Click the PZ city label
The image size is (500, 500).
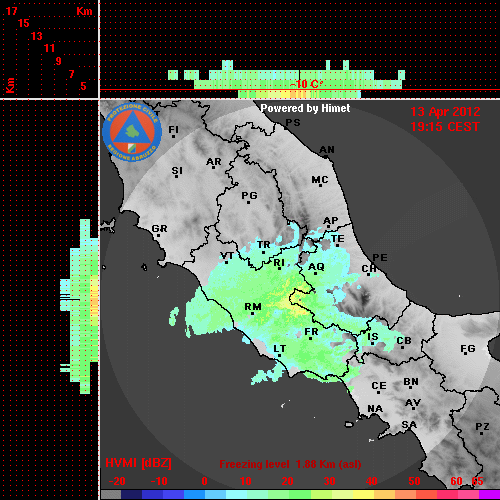click(482, 426)
